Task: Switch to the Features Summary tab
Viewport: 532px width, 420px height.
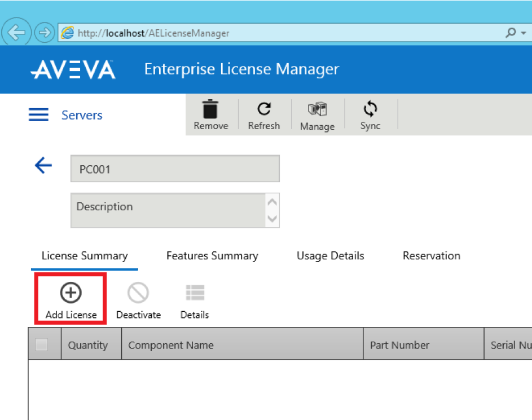Action: (x=212, y=255)
